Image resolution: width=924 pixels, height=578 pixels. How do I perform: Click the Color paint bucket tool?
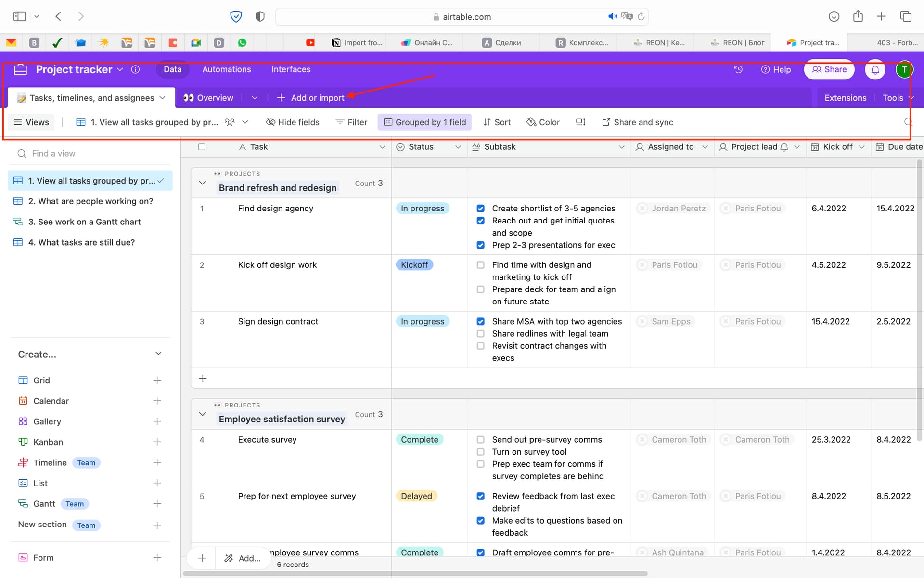pyautogui.click(x=543, y=122)
